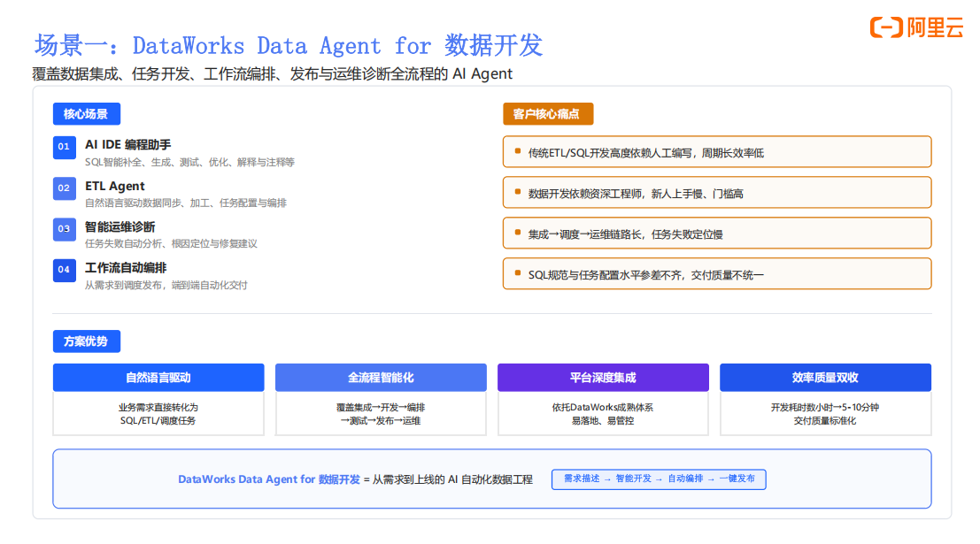Click the text 任务失败自动分析、根因定位与修复建议
Viewport: 980px width, 544px height.
point(171,243)
